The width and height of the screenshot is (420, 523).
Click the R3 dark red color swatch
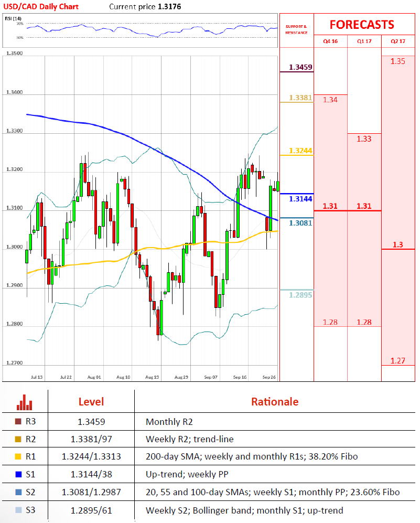pyautogui.click(x=18, y=421)
